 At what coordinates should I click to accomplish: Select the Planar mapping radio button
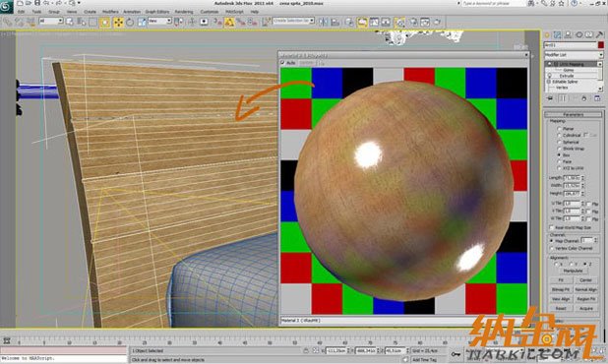tap(559, 128)
